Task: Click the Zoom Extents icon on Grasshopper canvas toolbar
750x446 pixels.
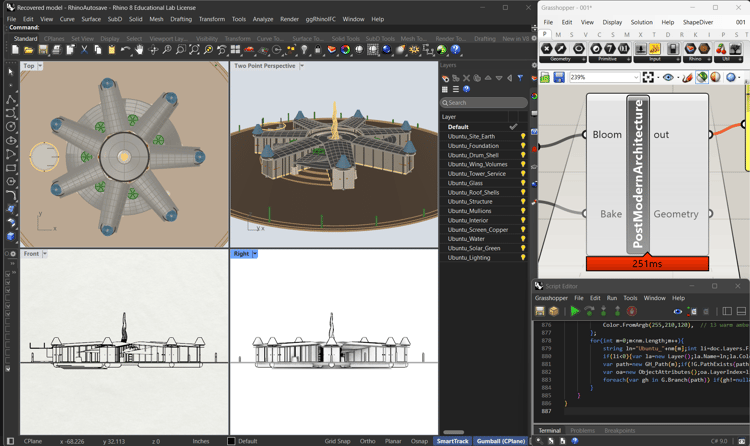Action: (x=649, y=77)
